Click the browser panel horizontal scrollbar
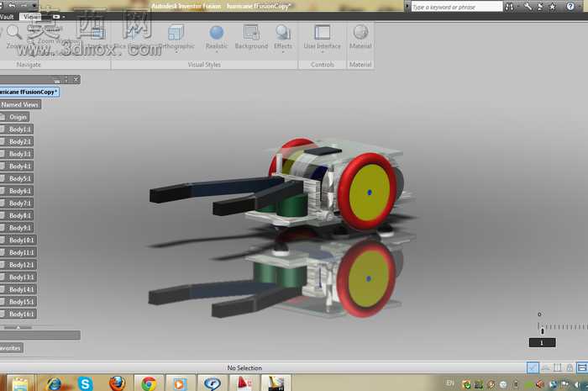 click(40, 335)
